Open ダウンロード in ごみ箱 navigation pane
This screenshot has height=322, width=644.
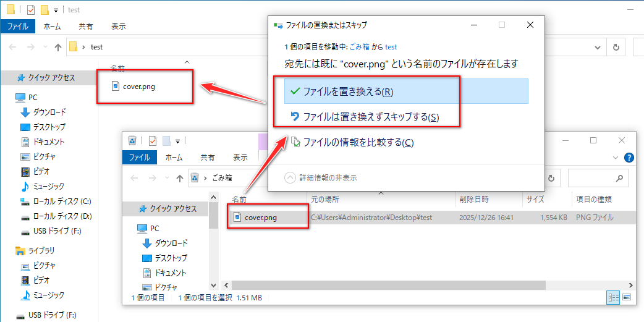click(x=166, y=243)
